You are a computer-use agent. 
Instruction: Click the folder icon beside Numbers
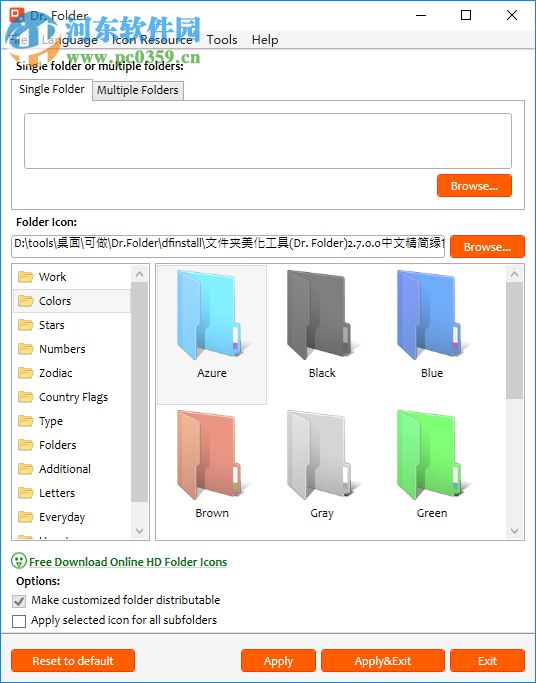[x=26, y=348]
